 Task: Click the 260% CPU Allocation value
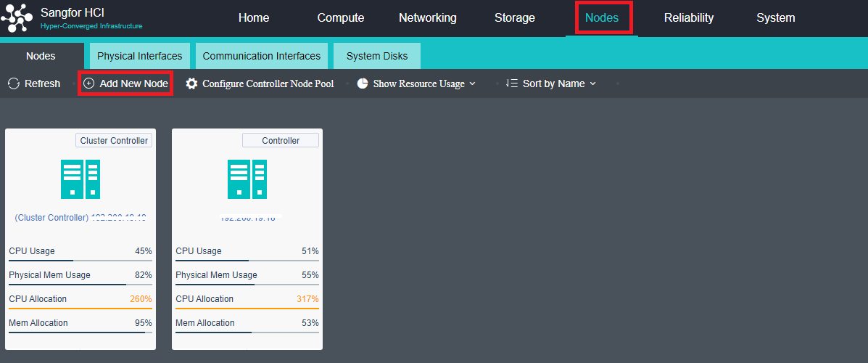(141, 298)
